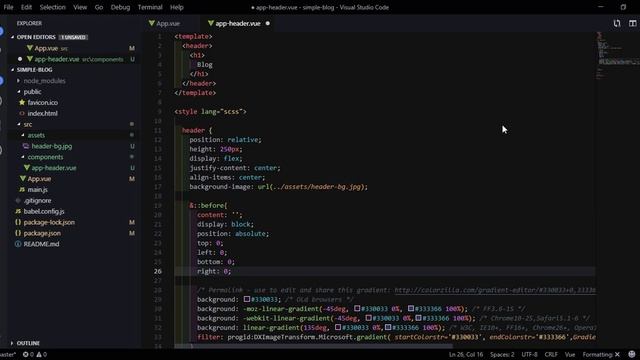640x360 pixels.
Task: Change the CRLF line ending setting
Action: click(551, 354)
